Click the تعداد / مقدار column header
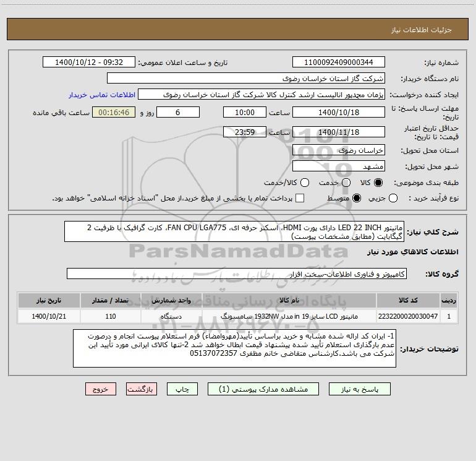Viewport: 476px width, 461px height. click(111, 300)
